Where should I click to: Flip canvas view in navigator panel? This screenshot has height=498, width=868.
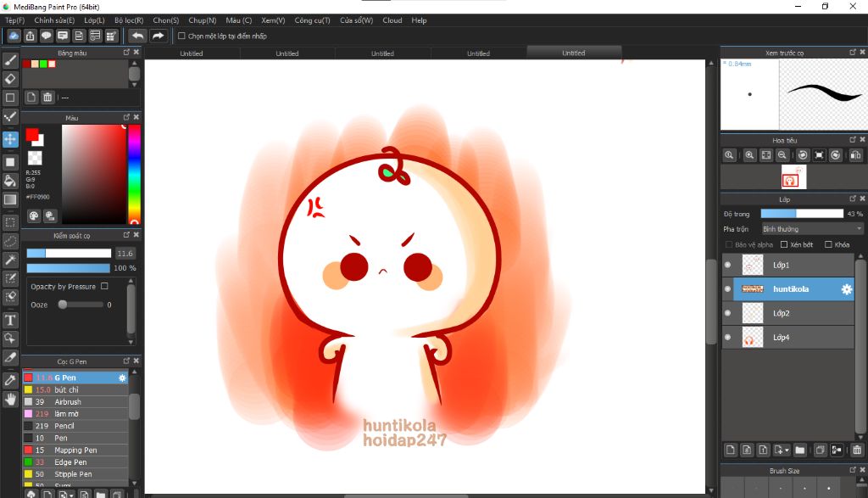click(x=855, y=155)
